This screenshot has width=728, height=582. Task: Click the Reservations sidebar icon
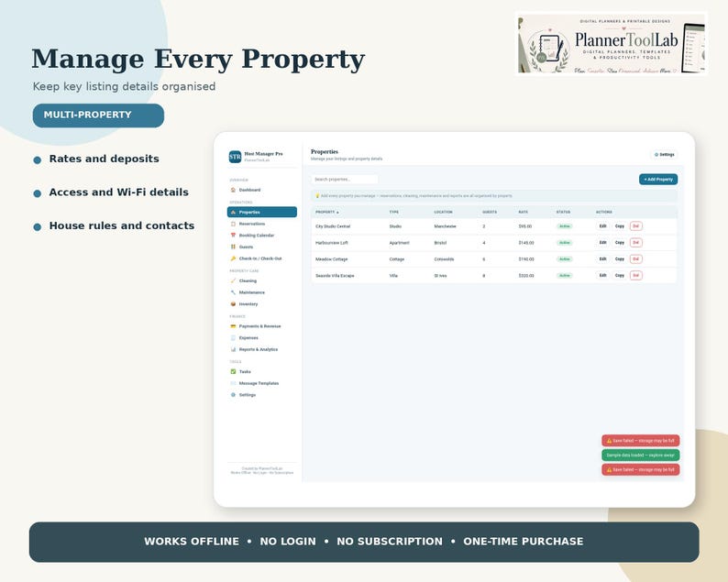tap(233, 224)
